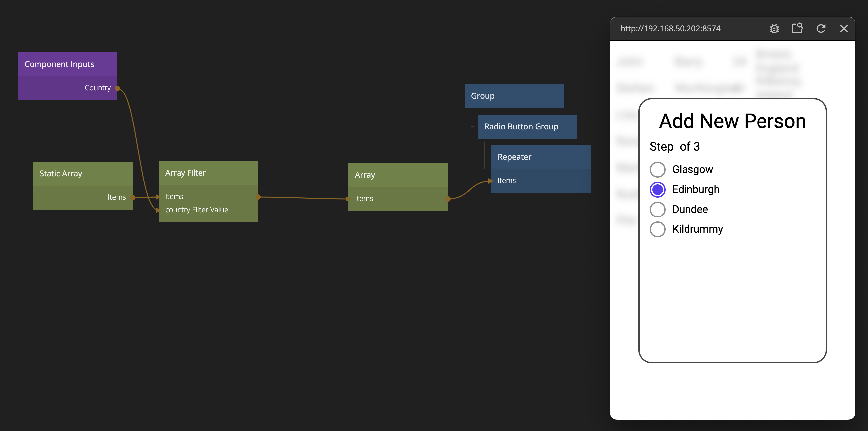Close the preview window
Viewport: 868px width, 431px height.
click(x=843, y=29)
